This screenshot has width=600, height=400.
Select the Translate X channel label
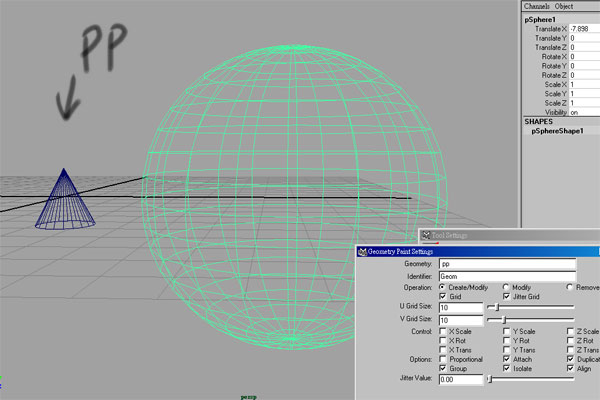pyautogui.click(x=551, y=29)
